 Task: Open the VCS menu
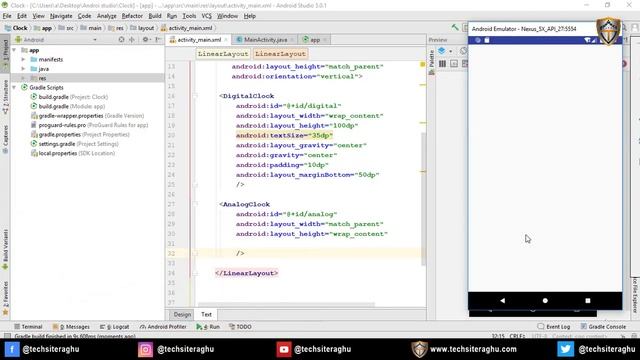(x=207, y=16)
